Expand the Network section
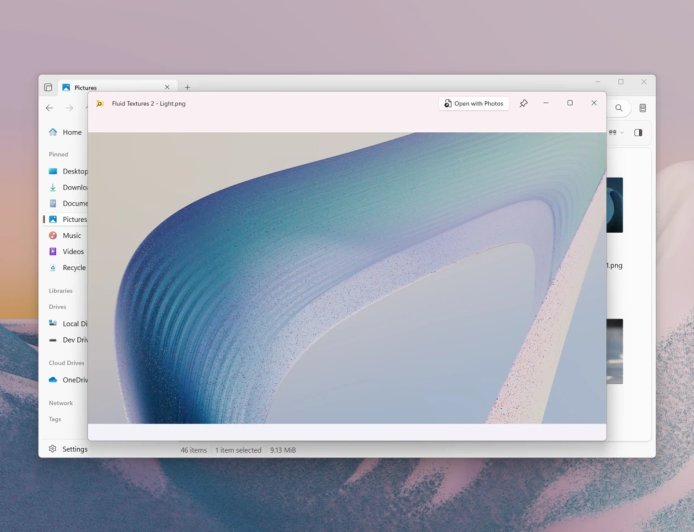Screen dimensions: 694x532 click(61, 403)
